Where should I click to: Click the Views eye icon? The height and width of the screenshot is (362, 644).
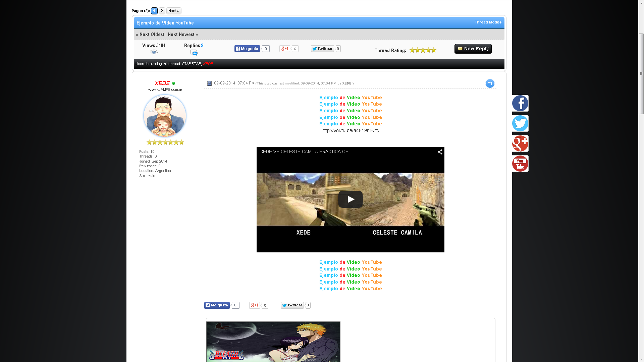(154, 52)
